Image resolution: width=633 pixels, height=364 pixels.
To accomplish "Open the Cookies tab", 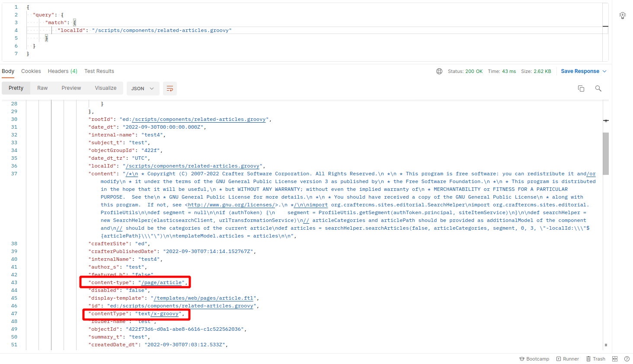I will coord(31,71).
